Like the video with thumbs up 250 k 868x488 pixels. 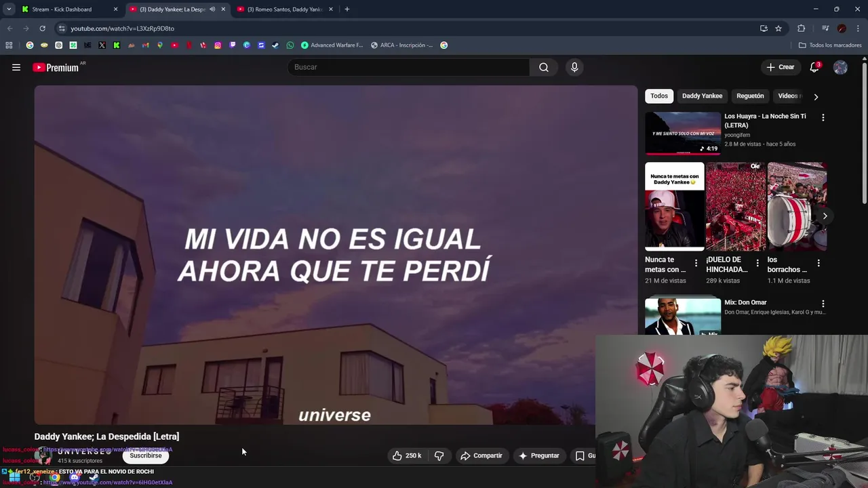(407, 456)
